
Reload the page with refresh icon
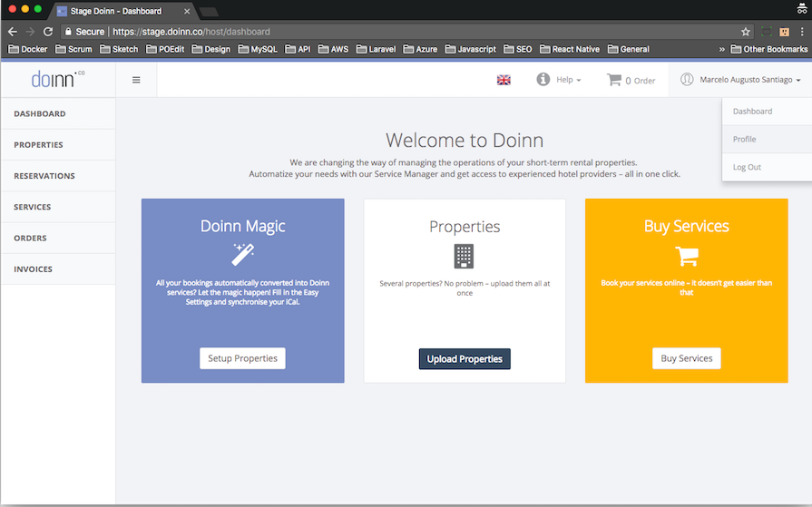[48, 32]
